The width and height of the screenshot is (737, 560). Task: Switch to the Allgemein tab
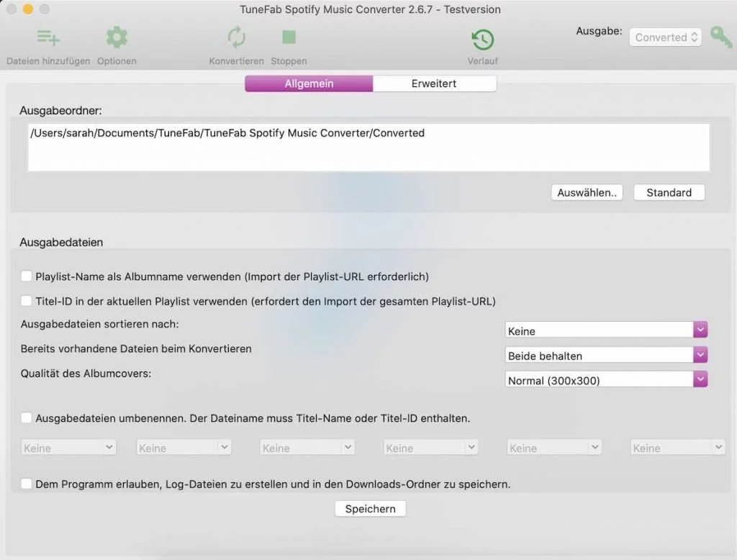(309, 83)
